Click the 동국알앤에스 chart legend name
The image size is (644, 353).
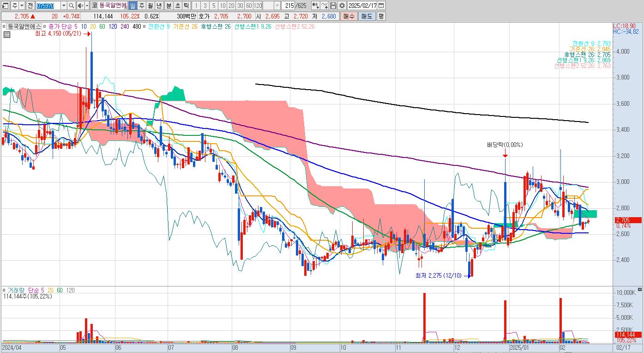[23, 26]
